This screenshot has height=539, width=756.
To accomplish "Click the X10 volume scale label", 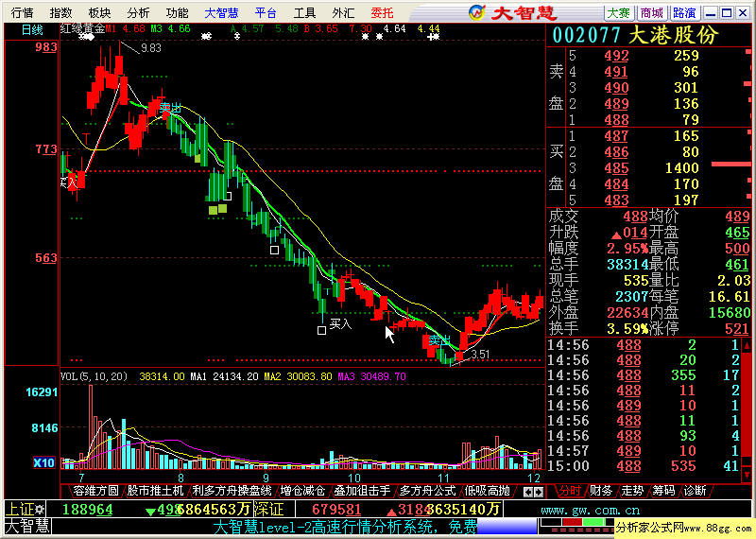I will (x=43, y=462).
